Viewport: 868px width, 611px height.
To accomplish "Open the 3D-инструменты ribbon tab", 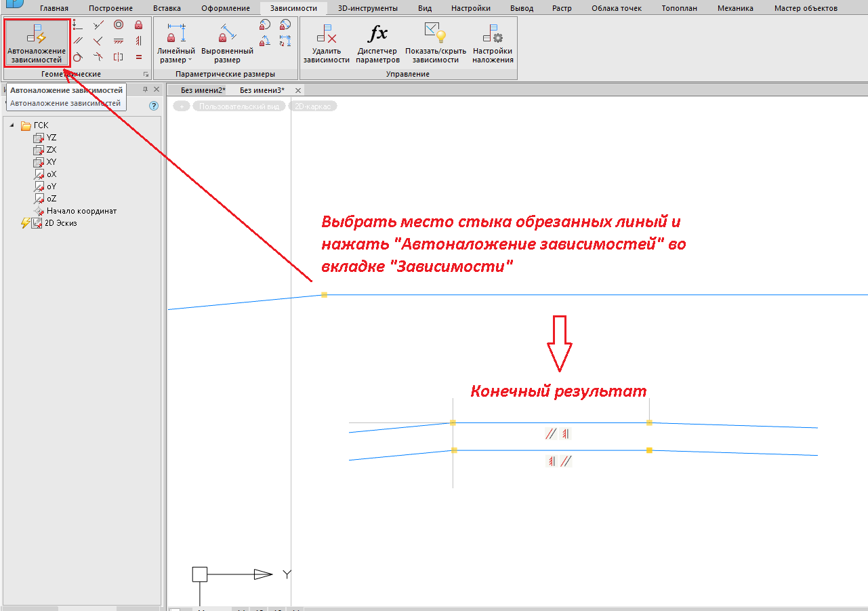I will click(367, 9).
